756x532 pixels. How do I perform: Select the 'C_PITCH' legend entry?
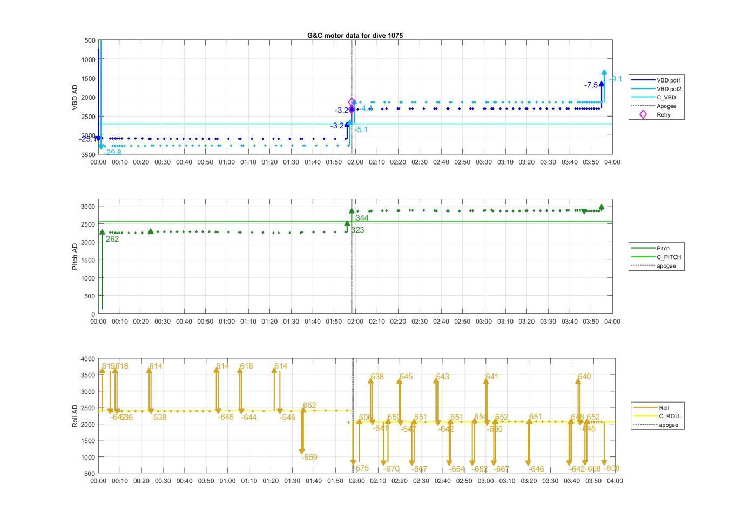click(669, 257)
